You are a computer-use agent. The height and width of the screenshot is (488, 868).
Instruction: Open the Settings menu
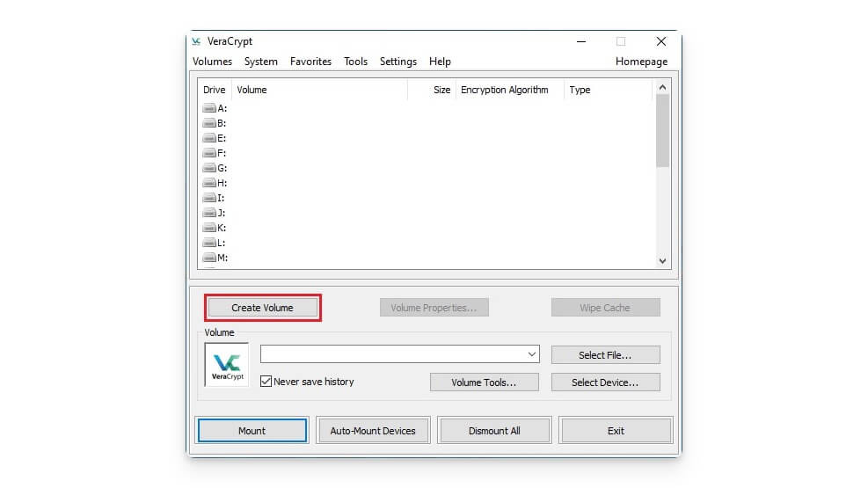(x=398, y=62)
